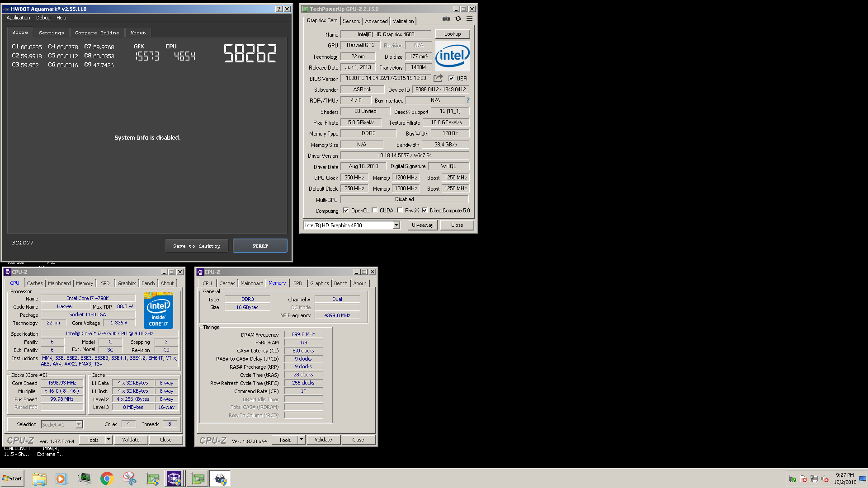The height and width of the screenshot is (488, 868).
Task: Click the CPU-Z Memory window title icon
Action: 200,272
